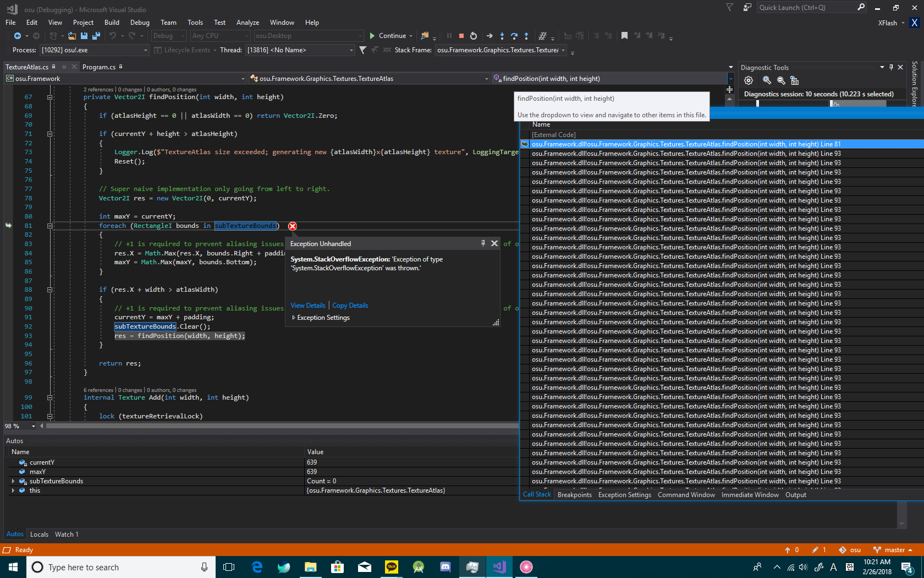Click the Step Out debug icon
The height and width of the screenshot is (578, 924).
coord(526,36)
